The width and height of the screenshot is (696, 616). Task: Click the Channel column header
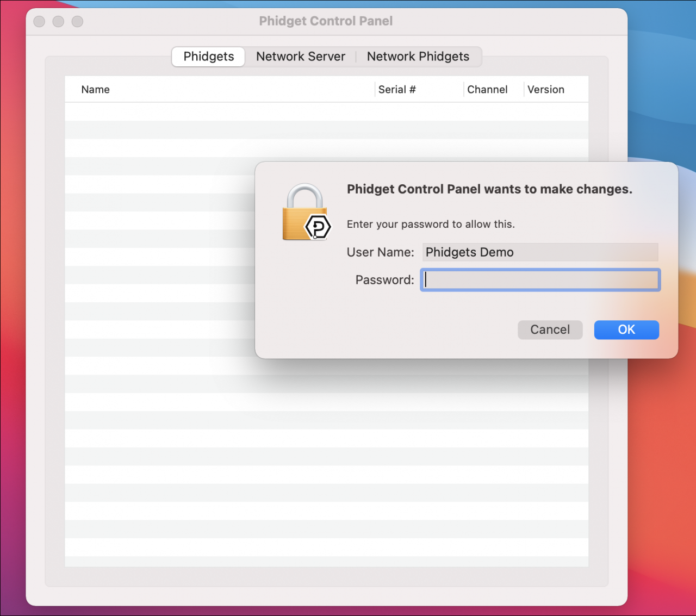(x=487, y=89)
